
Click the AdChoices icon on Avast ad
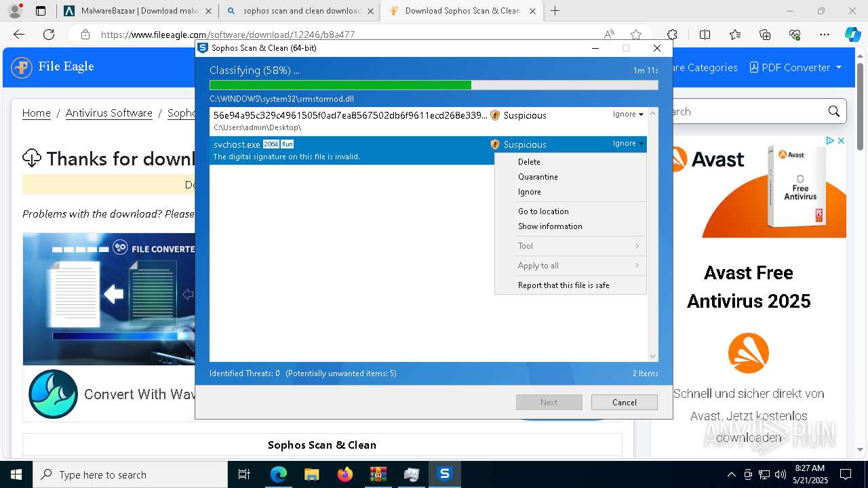[830, 141]
